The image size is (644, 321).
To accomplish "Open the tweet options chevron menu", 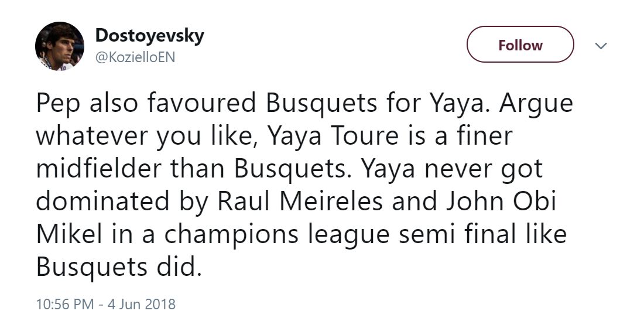I will coord(601,46).
